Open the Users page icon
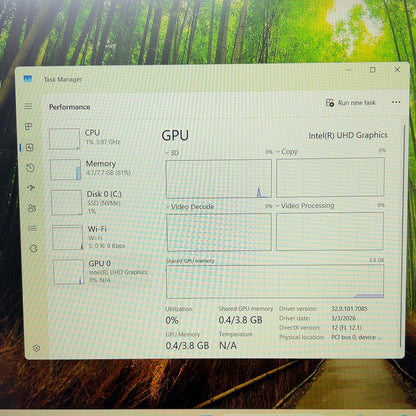Image resolution: width=416 pixels, height=416 pixels. coord(32,208)
